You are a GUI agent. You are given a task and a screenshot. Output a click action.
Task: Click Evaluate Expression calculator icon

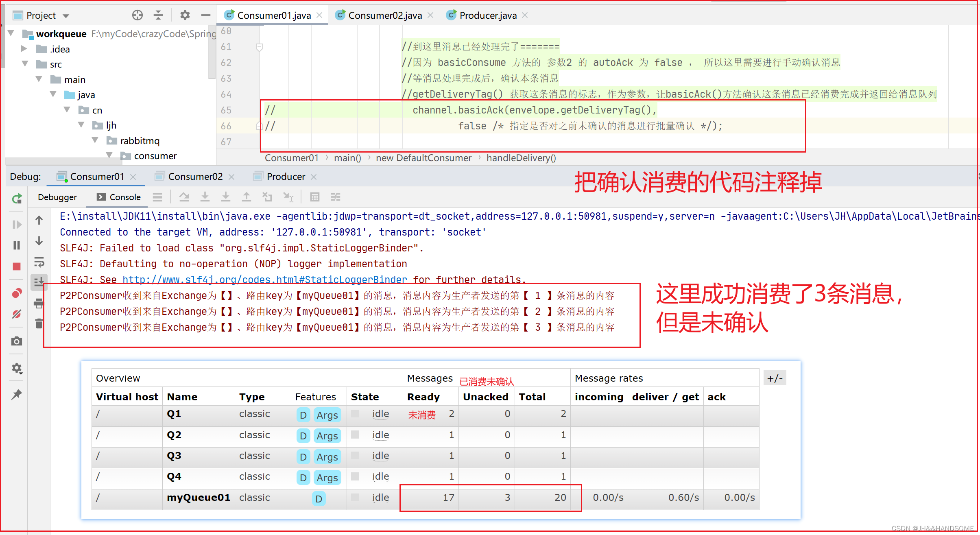[x=314, y=197]
